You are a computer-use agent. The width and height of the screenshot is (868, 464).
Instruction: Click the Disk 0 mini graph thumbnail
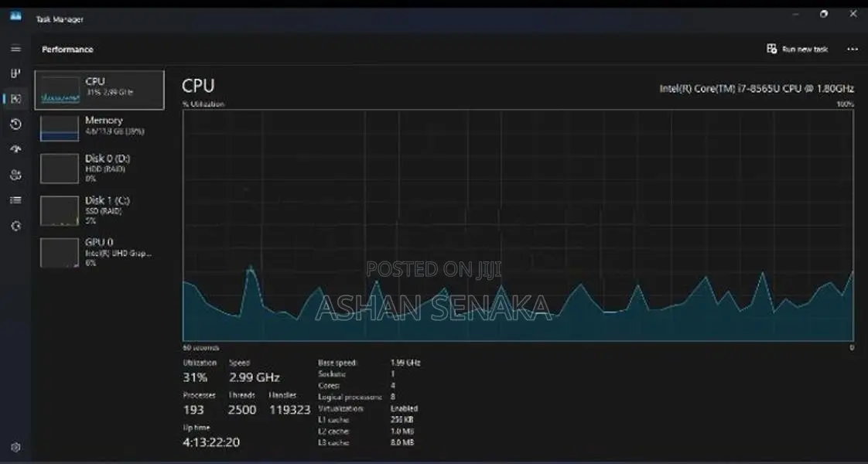(x=60, y=169)
